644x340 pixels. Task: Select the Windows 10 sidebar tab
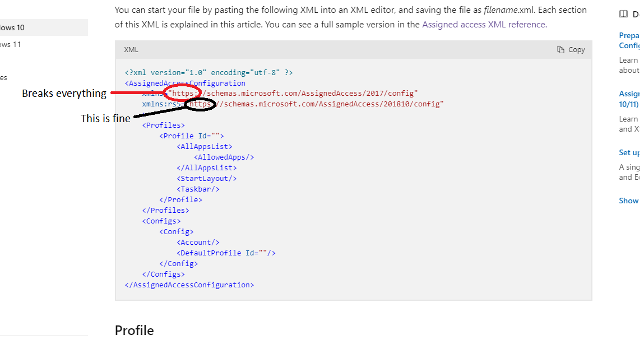44,27
